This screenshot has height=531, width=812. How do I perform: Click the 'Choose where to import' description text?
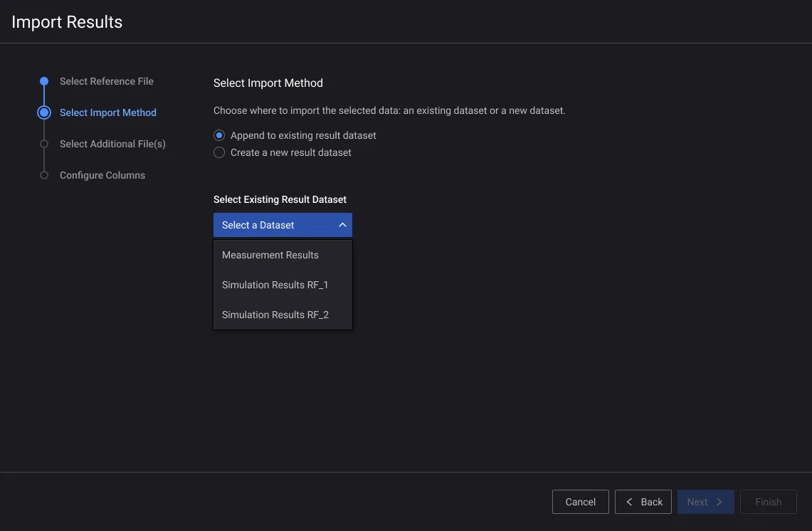(x=389, y=110)
